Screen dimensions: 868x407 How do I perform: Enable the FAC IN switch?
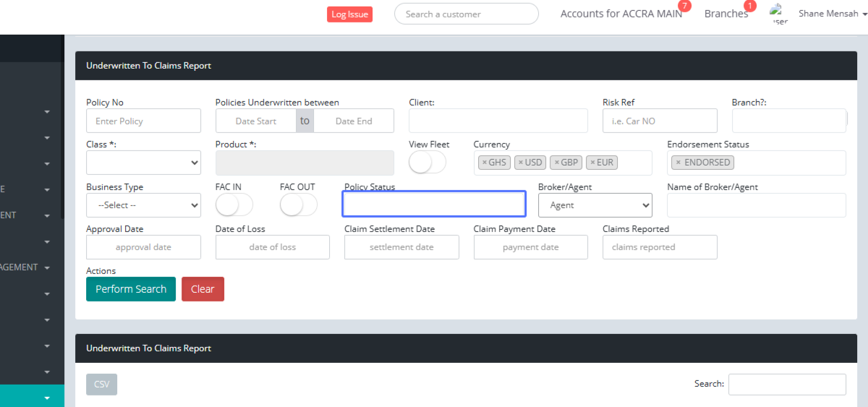[x=234, y=205]
